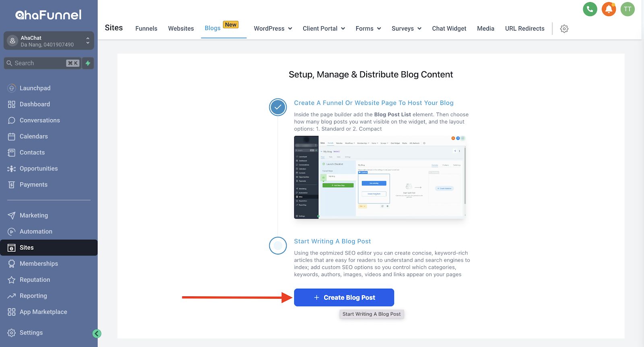
Task: Go to Launchpad in the sidebar
Action: [x=35, y=88]
